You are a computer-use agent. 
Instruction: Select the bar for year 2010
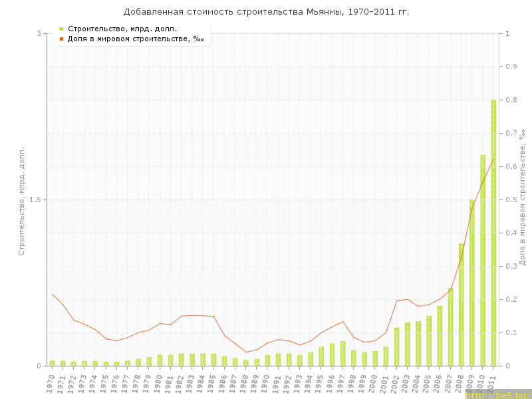coord(483,259)
